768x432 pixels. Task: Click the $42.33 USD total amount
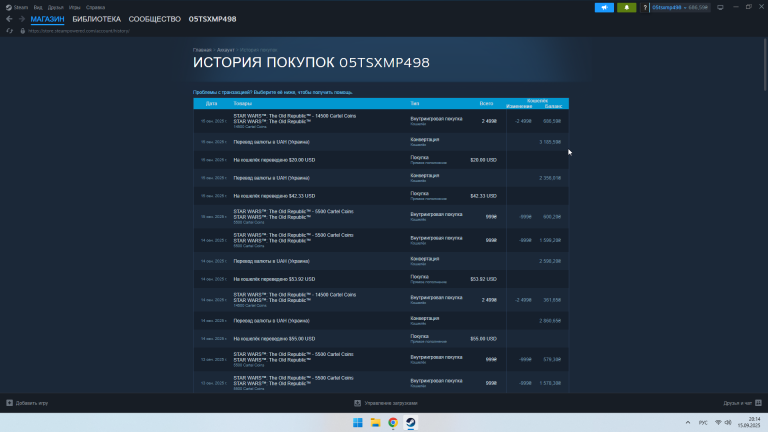[x=483, y=196]
